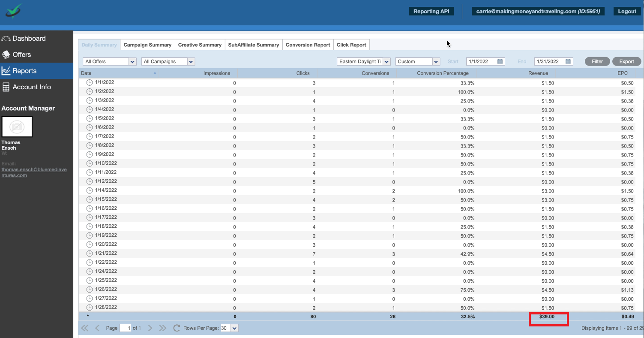Click the 42.9% conversion percentage cell

point(467,254)
